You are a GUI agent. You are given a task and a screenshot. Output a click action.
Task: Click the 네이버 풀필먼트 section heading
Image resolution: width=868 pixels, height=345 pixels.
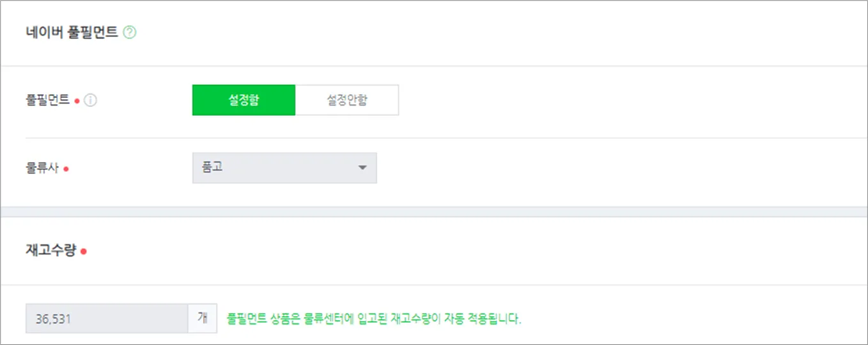coord(72,33)
